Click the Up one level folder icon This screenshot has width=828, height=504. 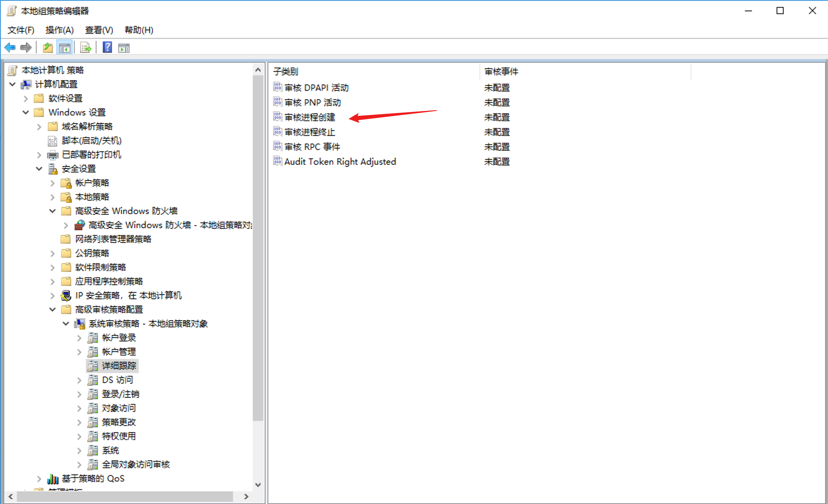(48, 48)
